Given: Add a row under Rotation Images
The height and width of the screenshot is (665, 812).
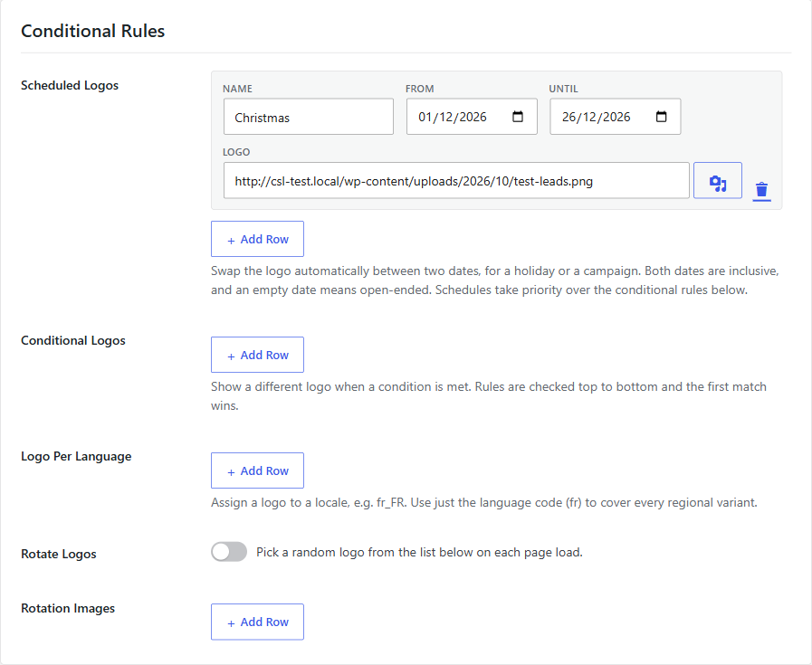Looking at the screenshot, I should tap(257, 622).
